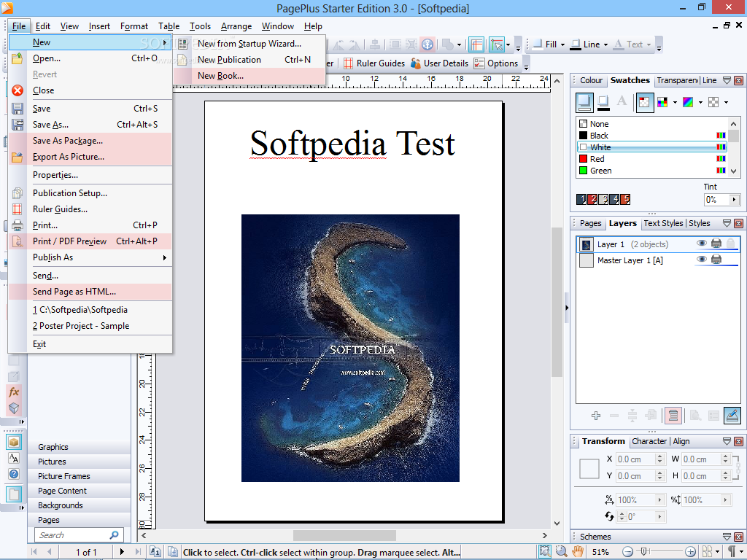The image size is (747, 560).
Task: Click the 3D cube icon in left toolbar
Action: pos(14,408)
